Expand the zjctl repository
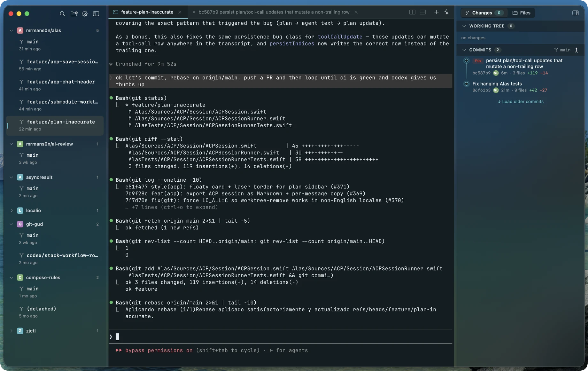This screenshot has height=371, width=588. pyautogui.click(x=12, y=331)
